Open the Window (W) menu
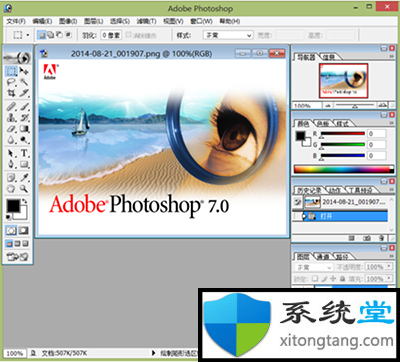This screenshot has width=400, height=362. (x=201, y=21)
